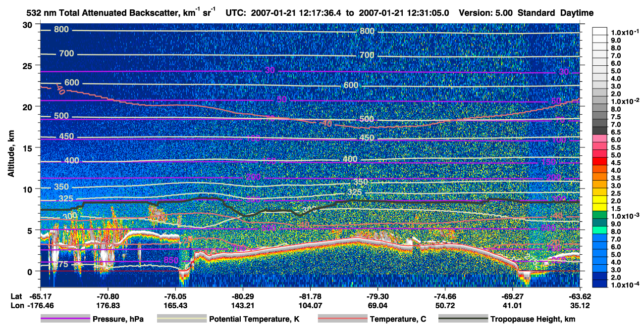644x330 pixels.
Task: Click the 'Daytime' label in the header
Action: (577, 12)
